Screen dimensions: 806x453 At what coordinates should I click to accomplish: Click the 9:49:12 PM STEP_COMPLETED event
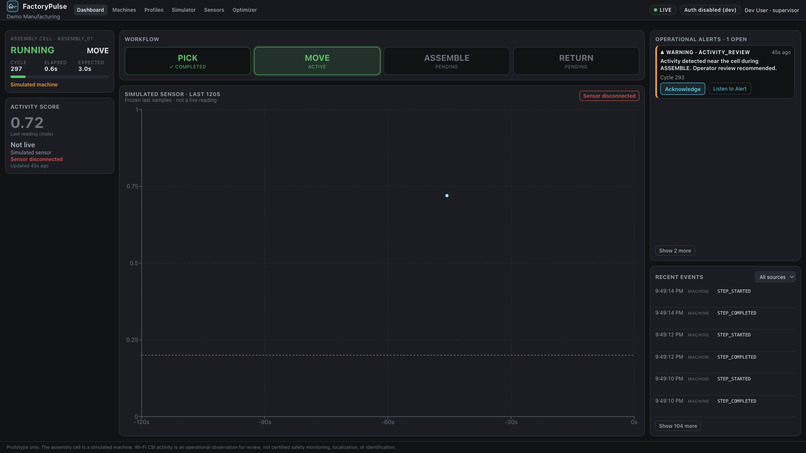pos(725,357)
